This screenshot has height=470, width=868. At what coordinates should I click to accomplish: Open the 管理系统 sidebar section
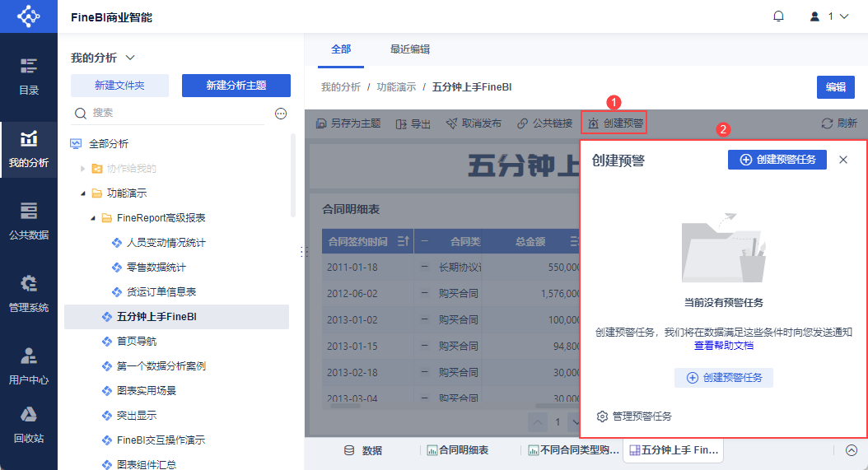click(x=29, y=294)
